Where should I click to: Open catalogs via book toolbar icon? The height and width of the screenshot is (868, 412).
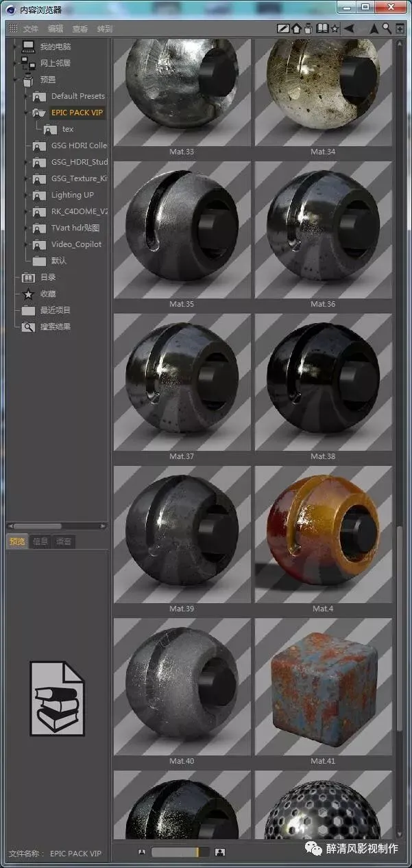[x=322, y=29]
